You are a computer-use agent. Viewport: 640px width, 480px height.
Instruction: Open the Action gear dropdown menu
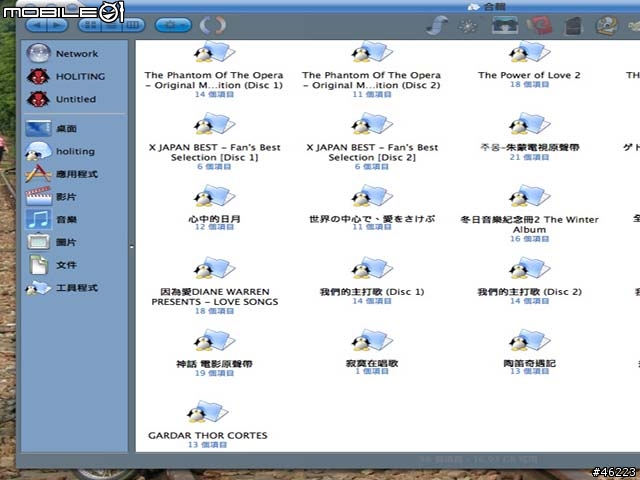[173, 25]
